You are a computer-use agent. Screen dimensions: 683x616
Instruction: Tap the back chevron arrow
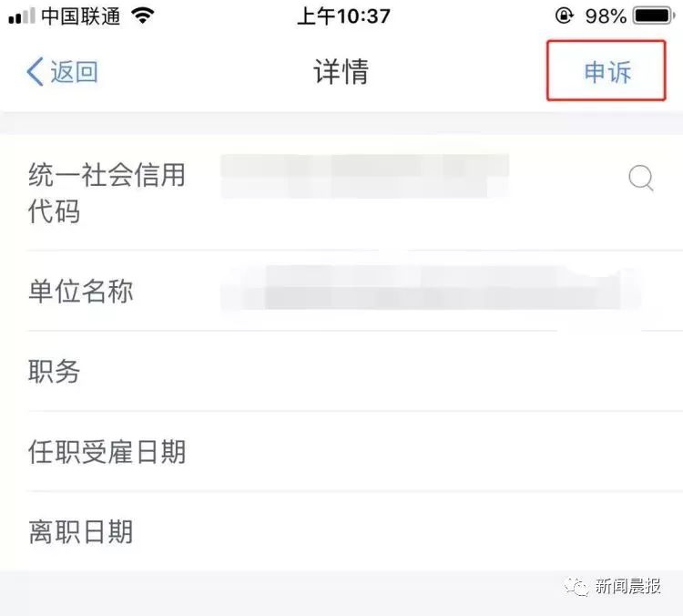35,71
